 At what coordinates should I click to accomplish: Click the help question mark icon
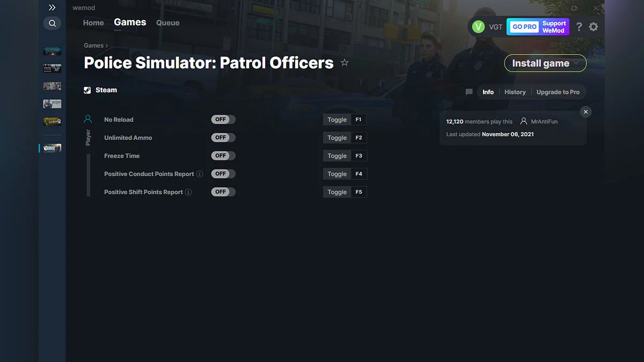point(579,26)
